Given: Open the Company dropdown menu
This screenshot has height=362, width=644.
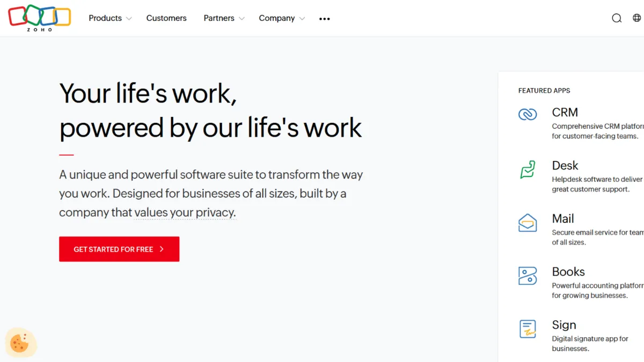Looking at the screenshot, I should [x=277, y=18].
